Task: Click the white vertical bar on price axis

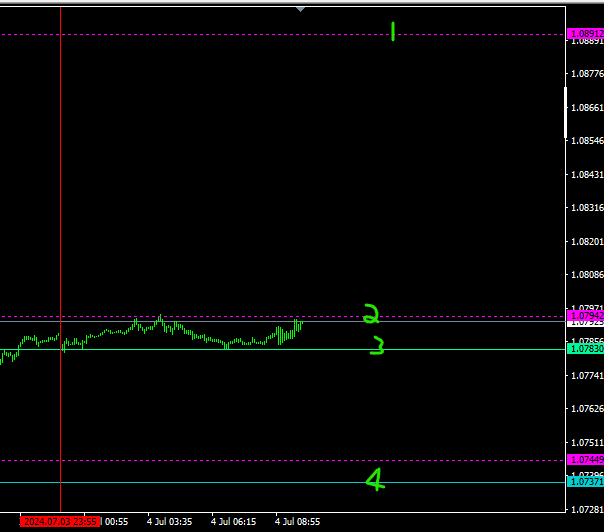Action: (x=565, y=112)
